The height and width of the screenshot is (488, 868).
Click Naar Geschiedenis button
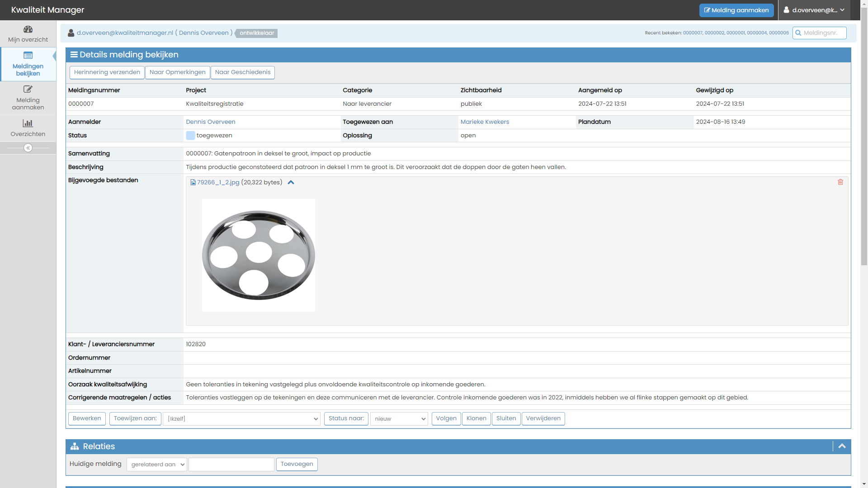click(x=242, y=72)
